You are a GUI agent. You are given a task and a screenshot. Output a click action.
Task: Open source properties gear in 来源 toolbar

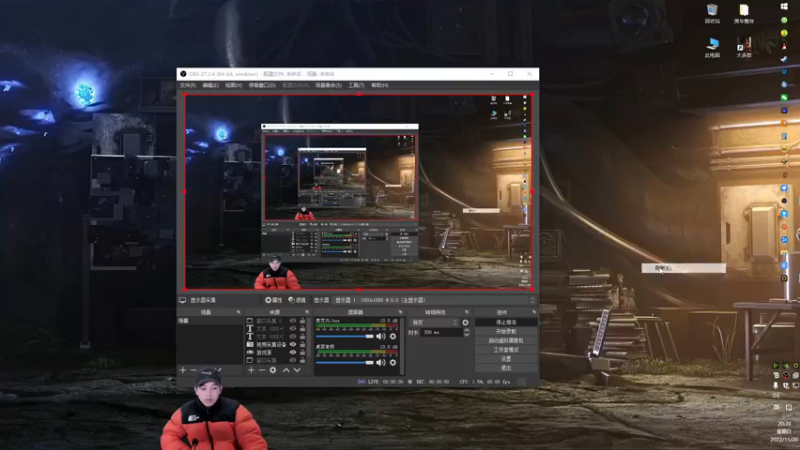[x=273, y=370]
